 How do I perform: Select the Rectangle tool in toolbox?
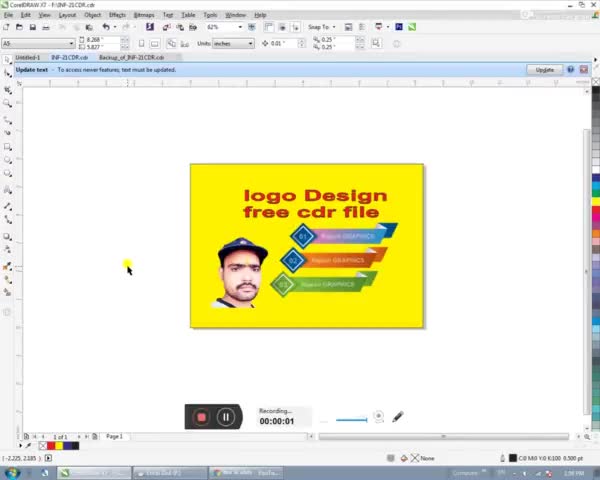coord(7,147)
